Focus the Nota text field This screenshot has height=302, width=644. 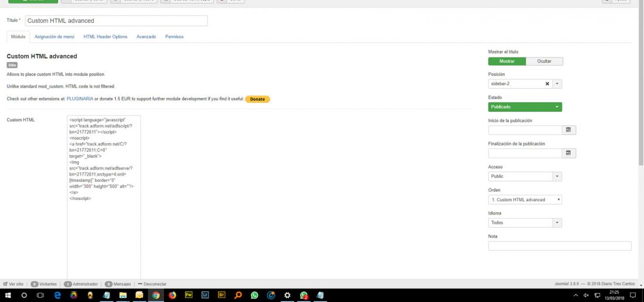coord(560,246)
